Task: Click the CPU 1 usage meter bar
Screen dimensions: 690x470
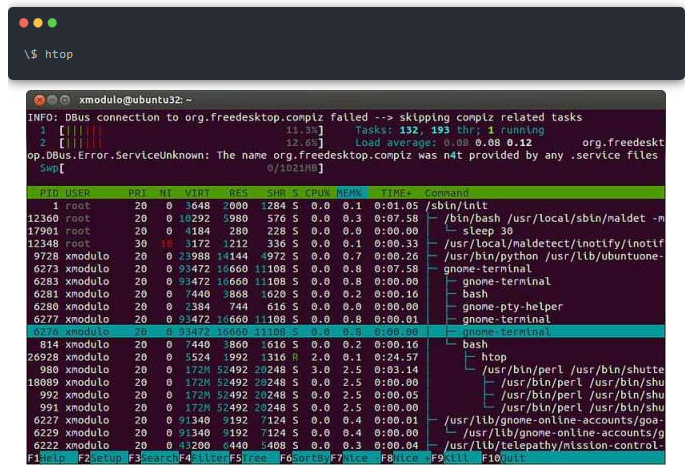Action: coord(180,130)
